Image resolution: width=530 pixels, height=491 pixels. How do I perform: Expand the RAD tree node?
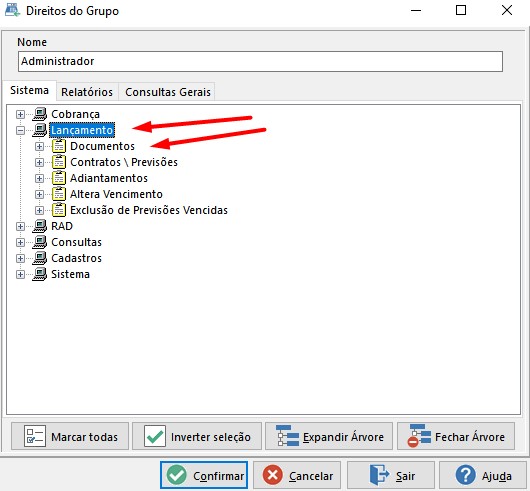[x=20, y=226]
